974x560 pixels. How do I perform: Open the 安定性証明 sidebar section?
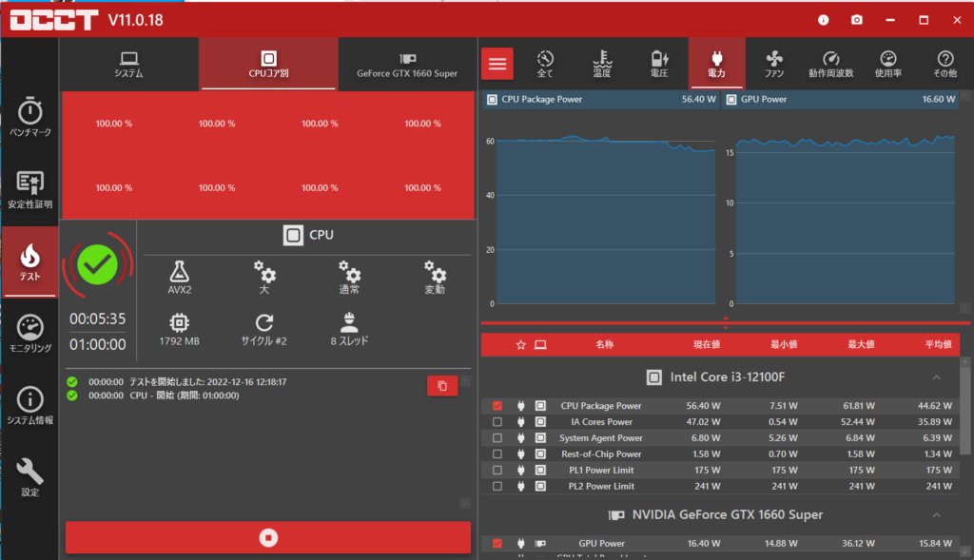pyautogui.click(x=29, y=189)
